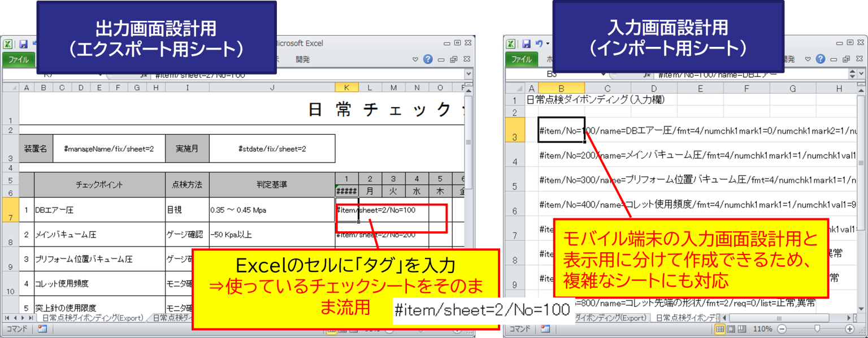Click the Save icon in left Excel window
The width and height of the screenshot is (868, 338).
point(23,44)
